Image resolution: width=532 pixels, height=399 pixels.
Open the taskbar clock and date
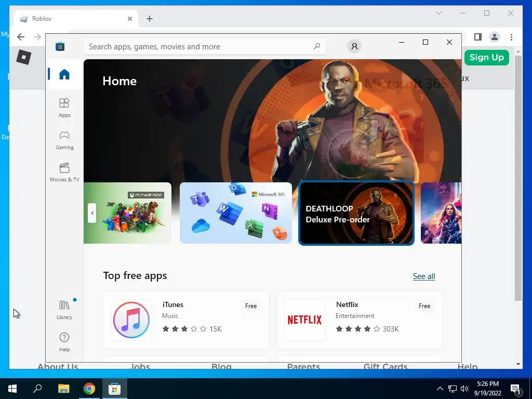pos(487,389)
